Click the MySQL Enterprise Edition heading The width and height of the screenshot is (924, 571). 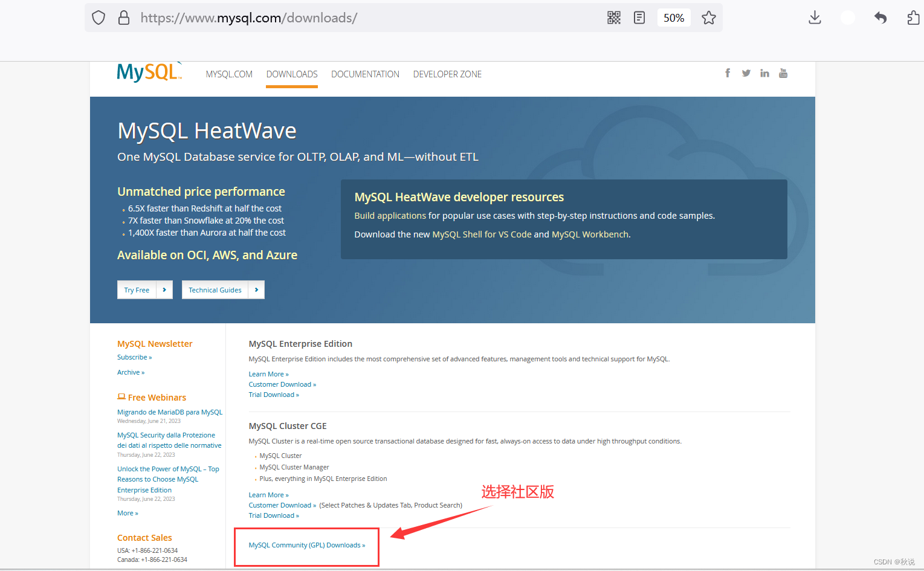coord(300,344)
